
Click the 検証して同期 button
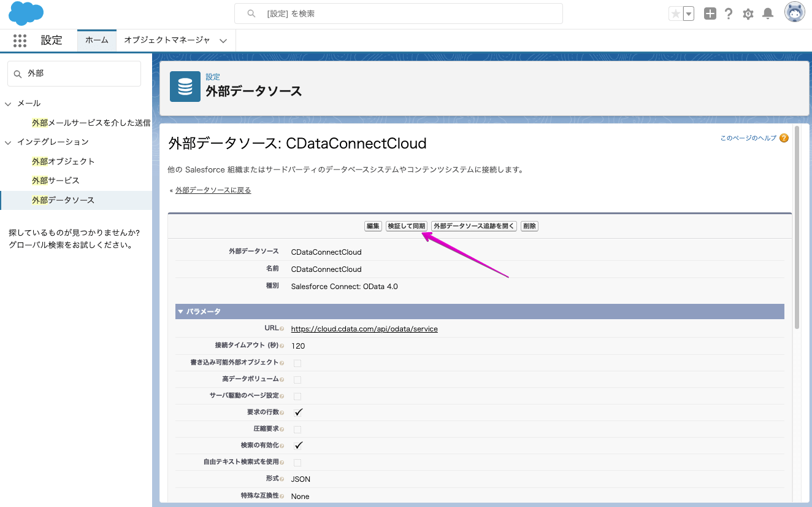click(x=407, y=226)
